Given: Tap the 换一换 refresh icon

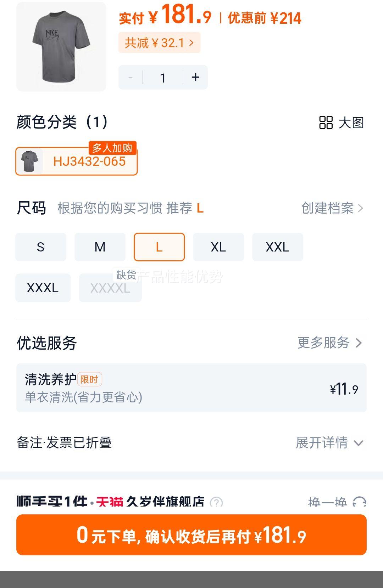Looking at the screenshot, I should click(359, 502).
